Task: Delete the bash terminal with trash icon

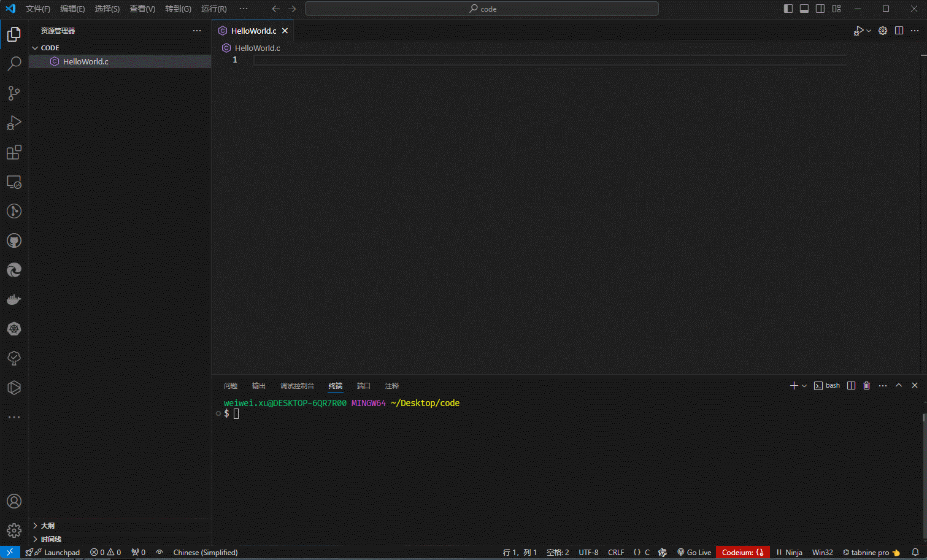Action: (x=866, y=386)
